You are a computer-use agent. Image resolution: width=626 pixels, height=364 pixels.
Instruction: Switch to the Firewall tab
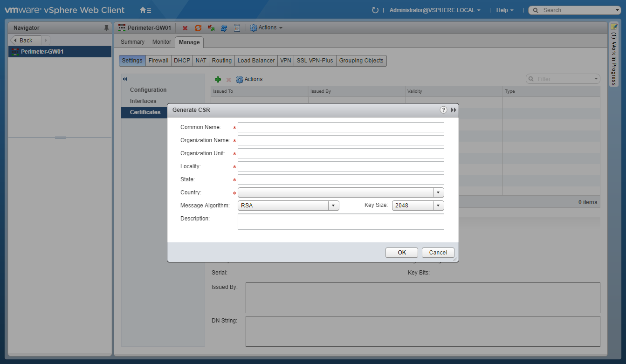click(158, 61)
